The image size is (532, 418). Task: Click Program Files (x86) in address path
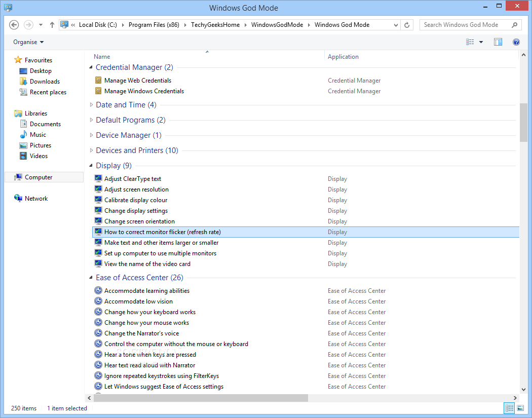(x=154, y=25)
